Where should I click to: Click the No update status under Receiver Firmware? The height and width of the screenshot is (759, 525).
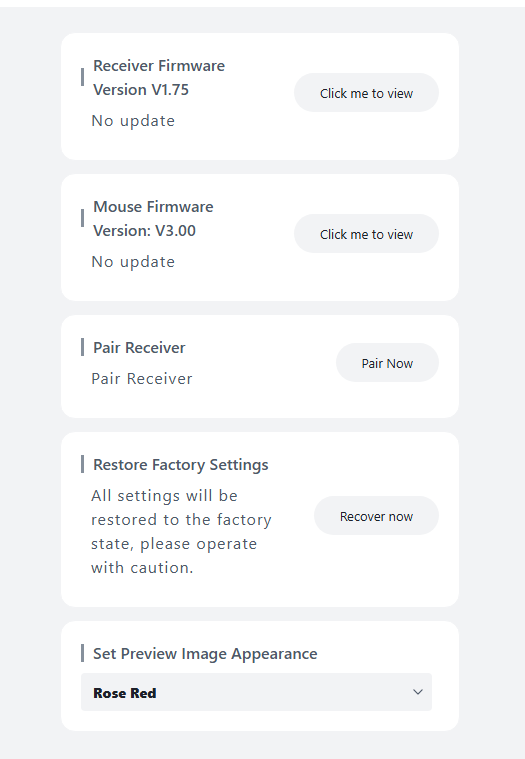(x=133, y=121)
